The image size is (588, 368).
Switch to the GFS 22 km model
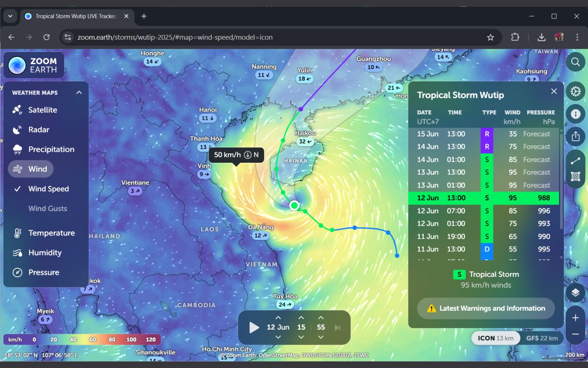point(541,338)
